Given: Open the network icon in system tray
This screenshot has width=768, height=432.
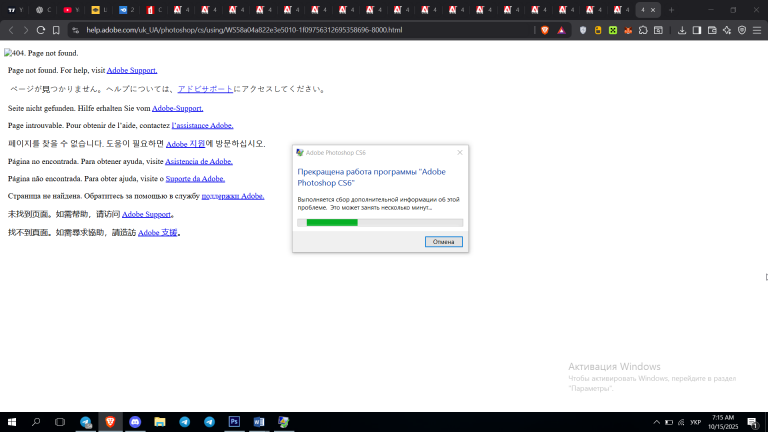Looking at the screenshot, I should point(681,422).
